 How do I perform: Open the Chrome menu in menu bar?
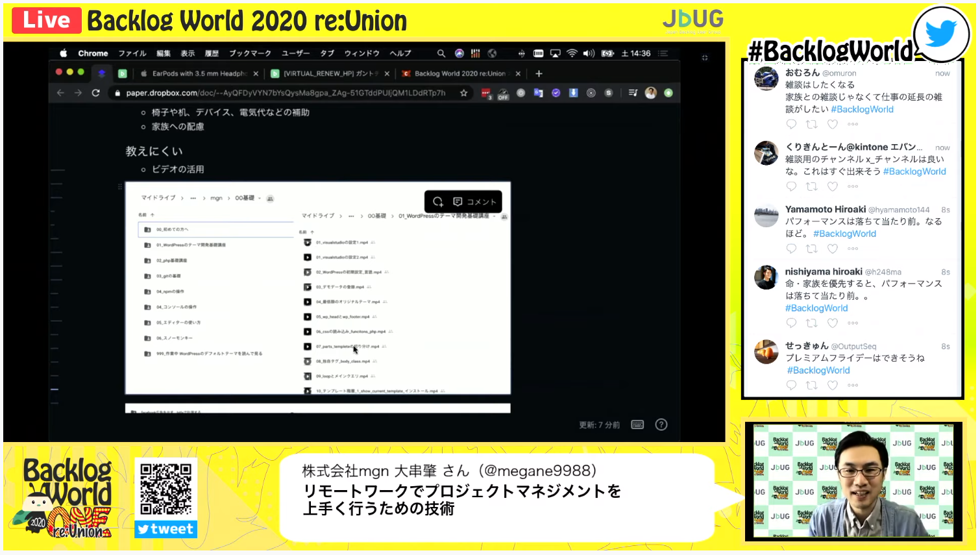(93, 53)
